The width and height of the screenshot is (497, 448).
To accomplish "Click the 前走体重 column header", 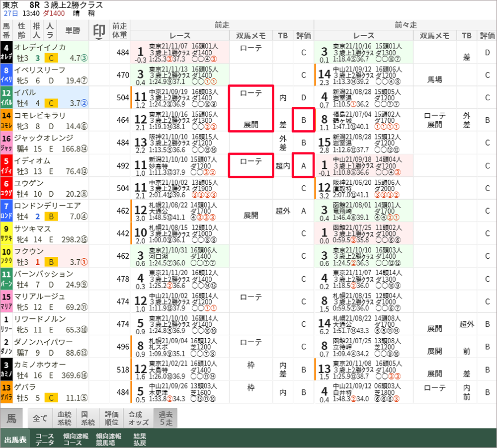I will 119,31.
